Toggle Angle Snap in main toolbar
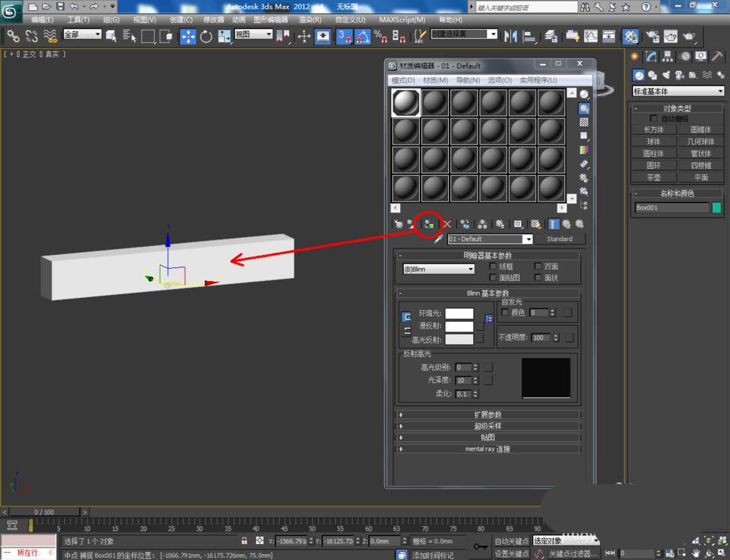The image size is (730, 560). 363,37
